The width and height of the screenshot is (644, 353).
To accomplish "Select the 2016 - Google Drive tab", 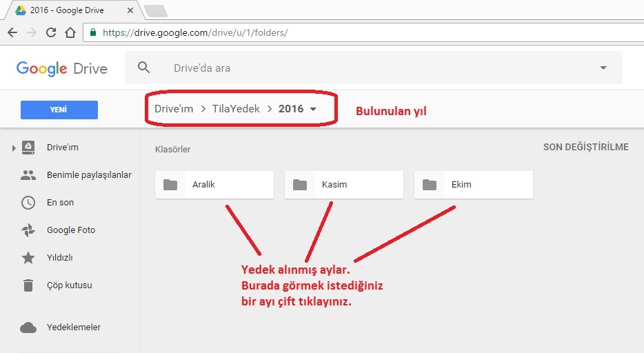I will pyautogui.click(x=74, y=10).
